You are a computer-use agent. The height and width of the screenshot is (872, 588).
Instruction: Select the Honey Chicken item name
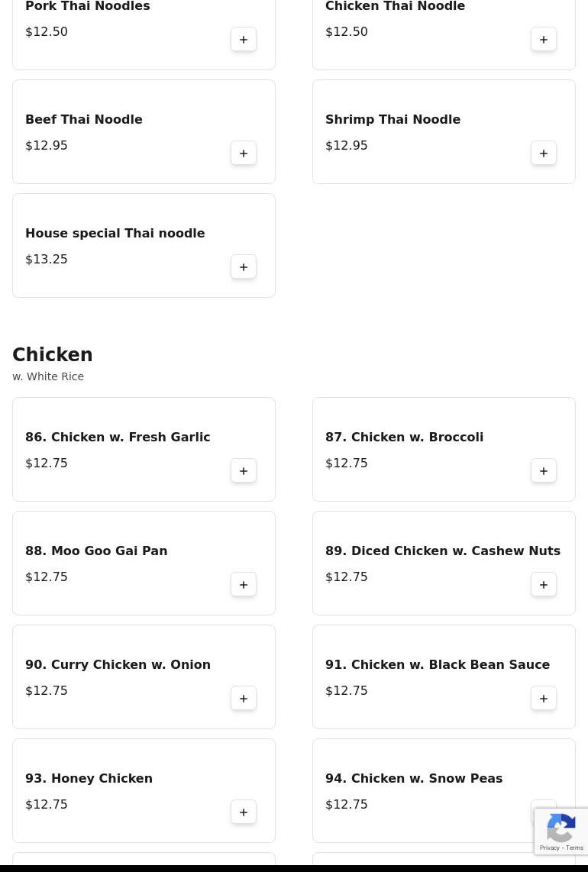coord(89,778)
